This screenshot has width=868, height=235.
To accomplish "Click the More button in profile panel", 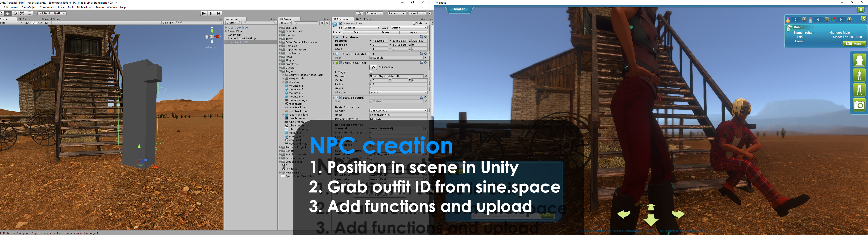I will click(x=854, y=44).
